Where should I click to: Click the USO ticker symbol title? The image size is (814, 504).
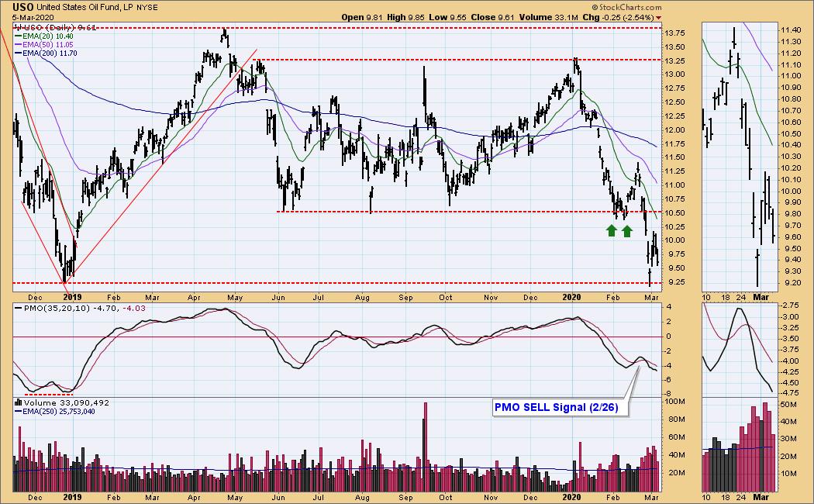[x=23, y=7]
